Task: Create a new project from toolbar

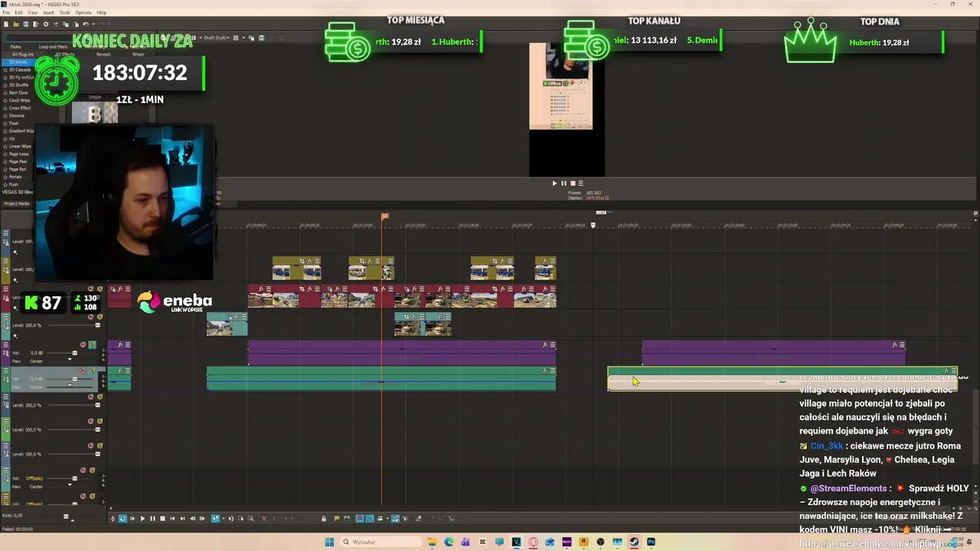Action: point(6,24)
